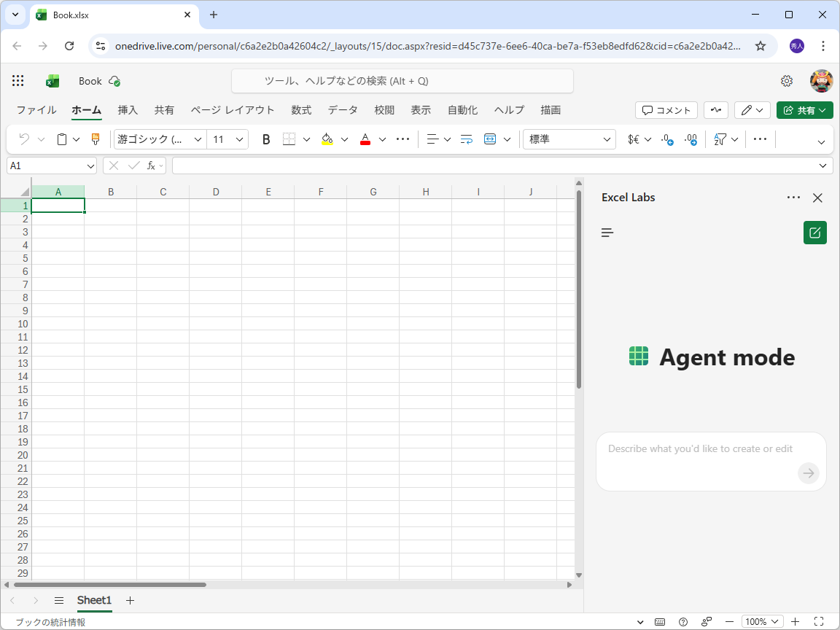Image resolution: width=840 pixels, height=630 pixels.
Task: Open the ファイル menu
Action: (36, 110)
